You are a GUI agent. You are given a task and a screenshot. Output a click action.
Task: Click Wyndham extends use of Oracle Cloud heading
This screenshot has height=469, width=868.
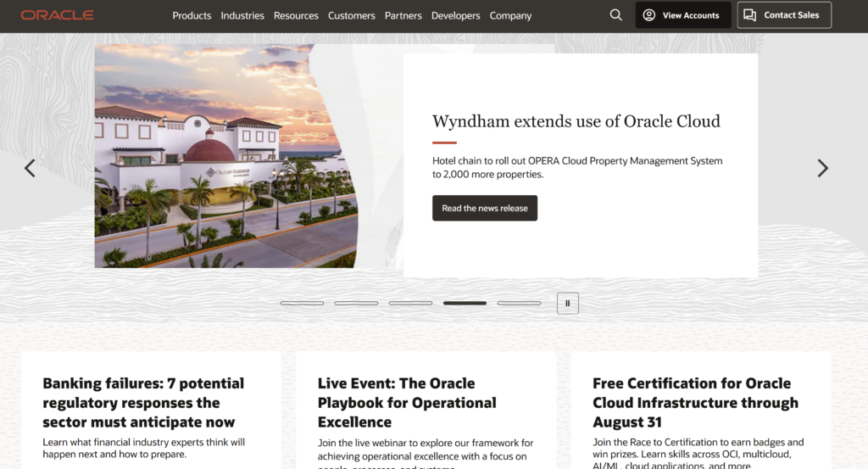point(576,121)
